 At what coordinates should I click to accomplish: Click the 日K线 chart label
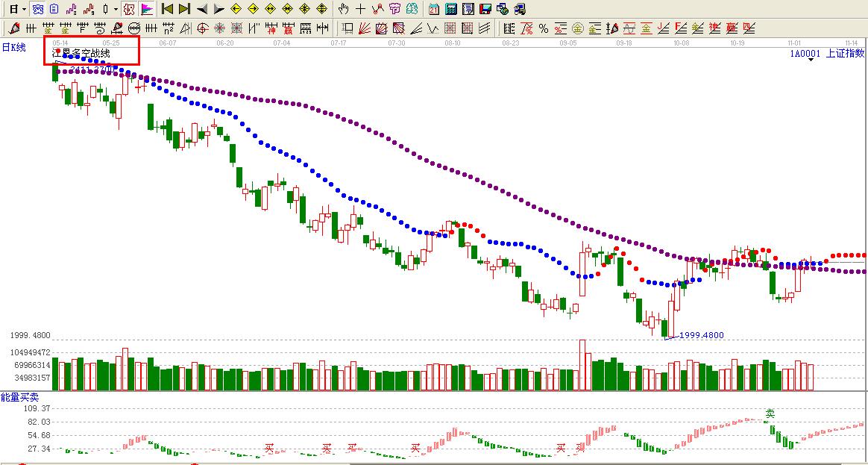pyautogui.click(x=13, y=48)
